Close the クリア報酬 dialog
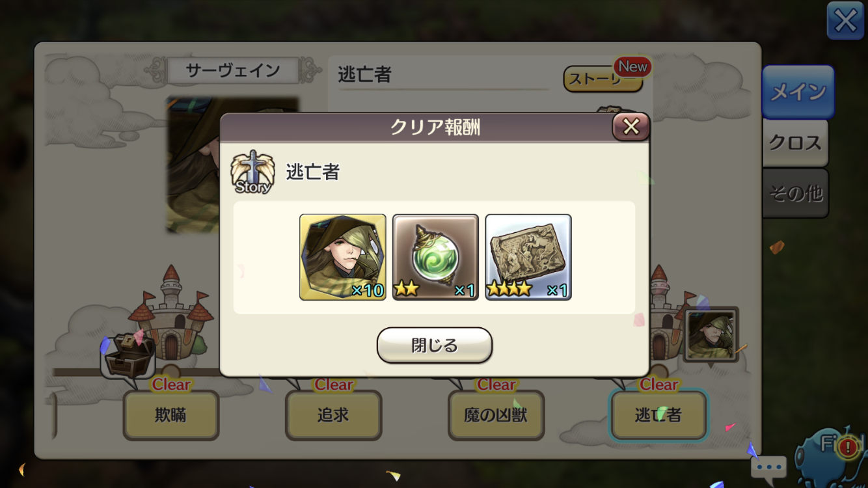This screenshot has width=868, height=488. 631,127
